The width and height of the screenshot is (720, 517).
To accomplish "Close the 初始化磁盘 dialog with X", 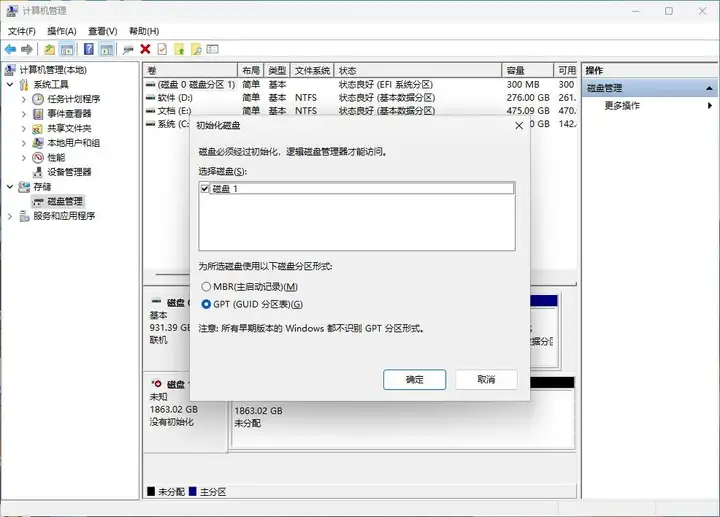I will tap(519, 125).
